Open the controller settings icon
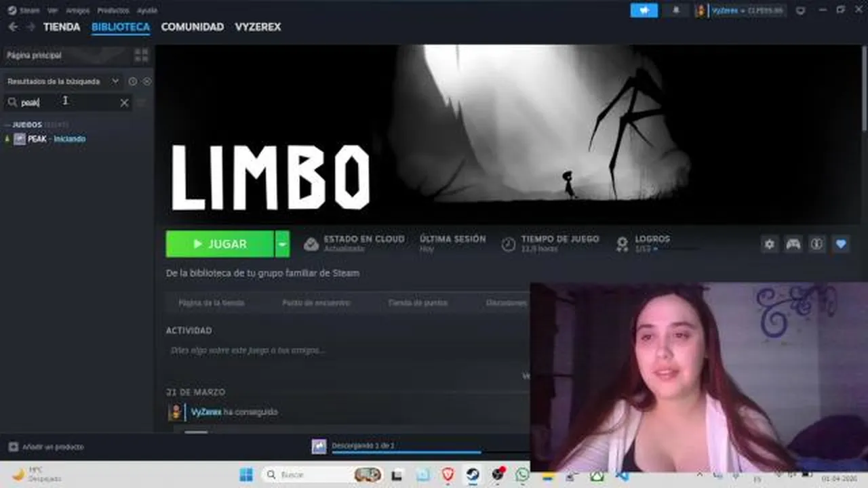The width and height of the screenshot is (868, 488). point(793,244)
